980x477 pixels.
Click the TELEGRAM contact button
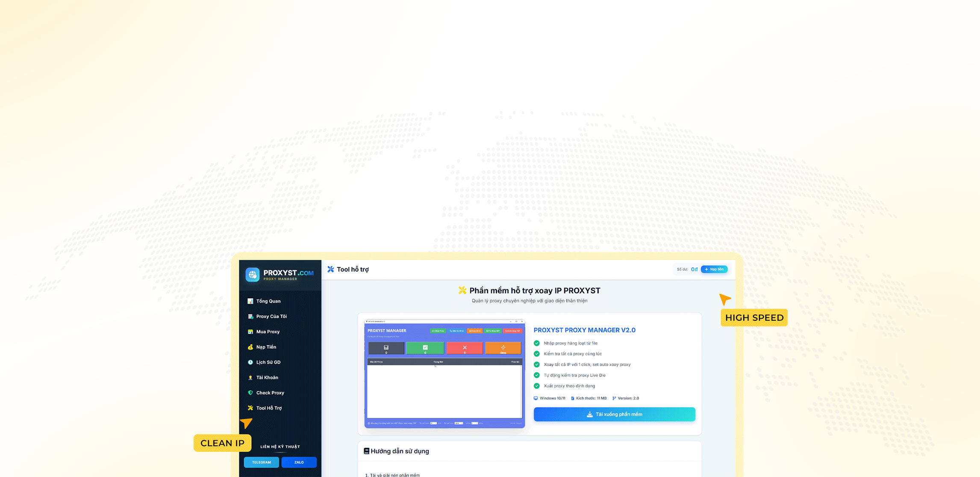click(x=261, y=462)
